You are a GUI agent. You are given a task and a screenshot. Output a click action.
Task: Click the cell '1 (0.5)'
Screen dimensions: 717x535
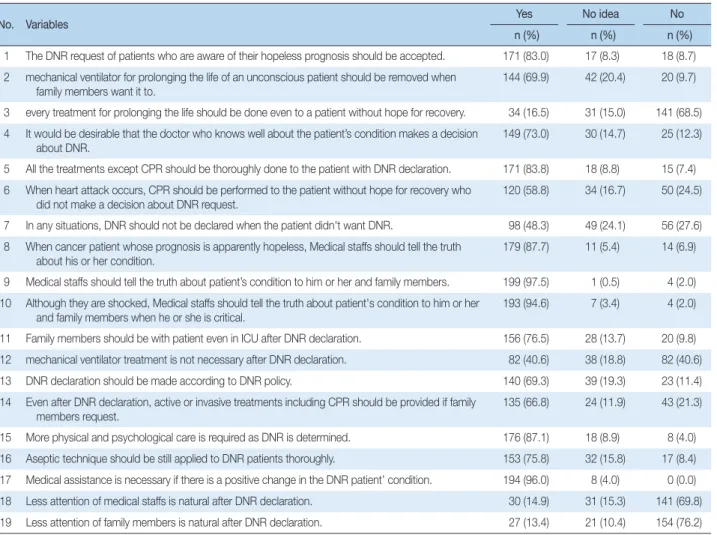(605, 282)
